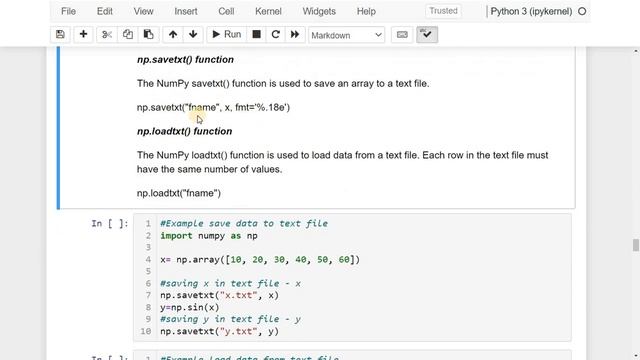Image resolution: width=640 pixels, height=360 pixels.
Task: Save notebook with the floppy disk icon
Action: [x=60, y=35]
